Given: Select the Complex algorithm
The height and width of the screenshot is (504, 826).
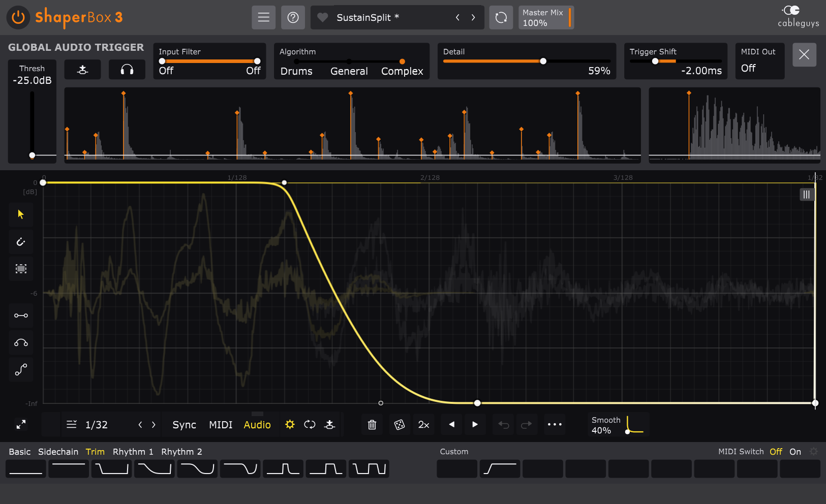Looking at the screenshot, I should click(x=402, y=71).
